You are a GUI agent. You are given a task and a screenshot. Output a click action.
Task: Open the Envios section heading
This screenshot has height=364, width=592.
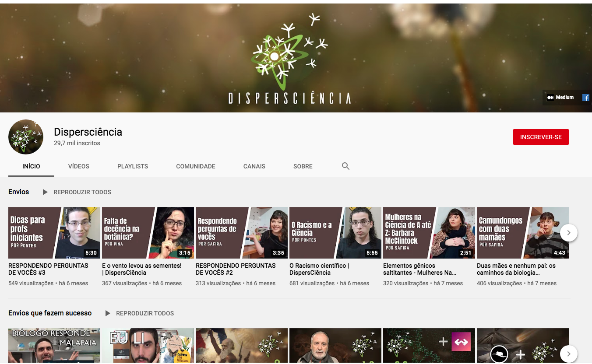(x=19, y=192)
